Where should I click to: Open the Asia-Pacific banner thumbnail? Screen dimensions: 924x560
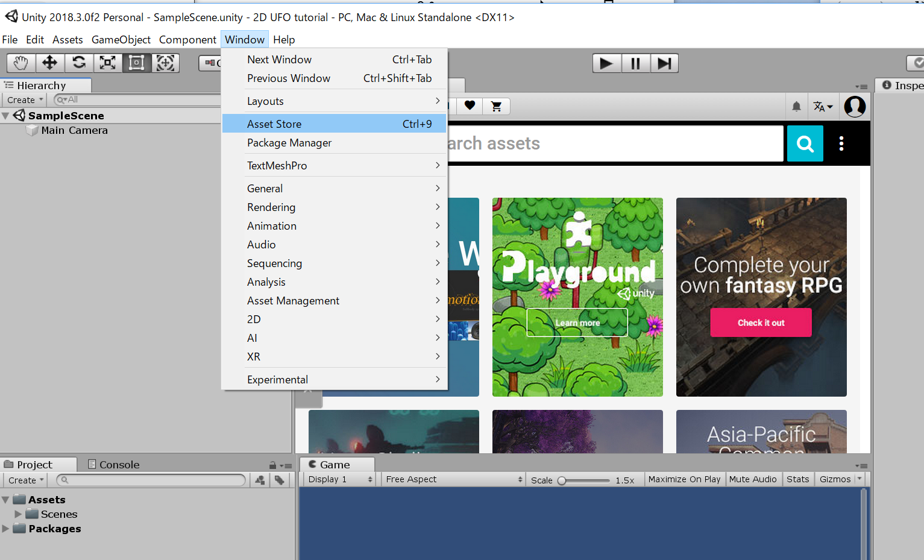[x=761, y=432]
